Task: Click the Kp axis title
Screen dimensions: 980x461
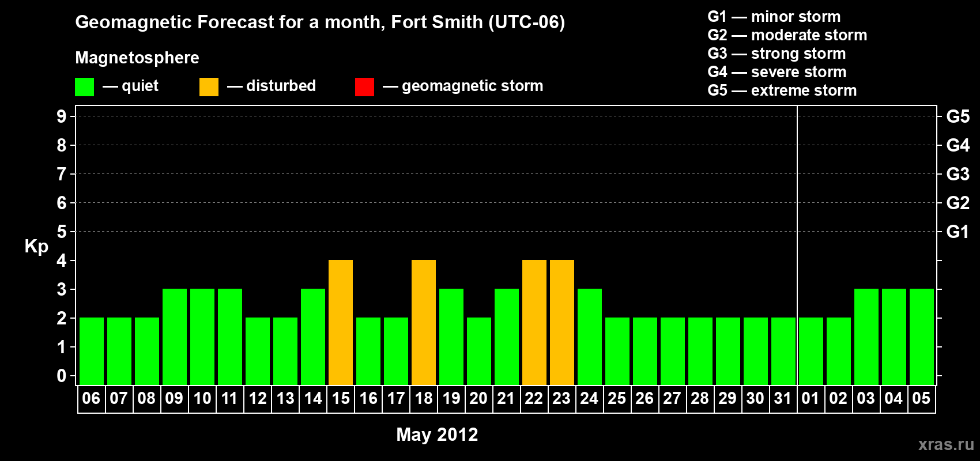Action: 36,247
